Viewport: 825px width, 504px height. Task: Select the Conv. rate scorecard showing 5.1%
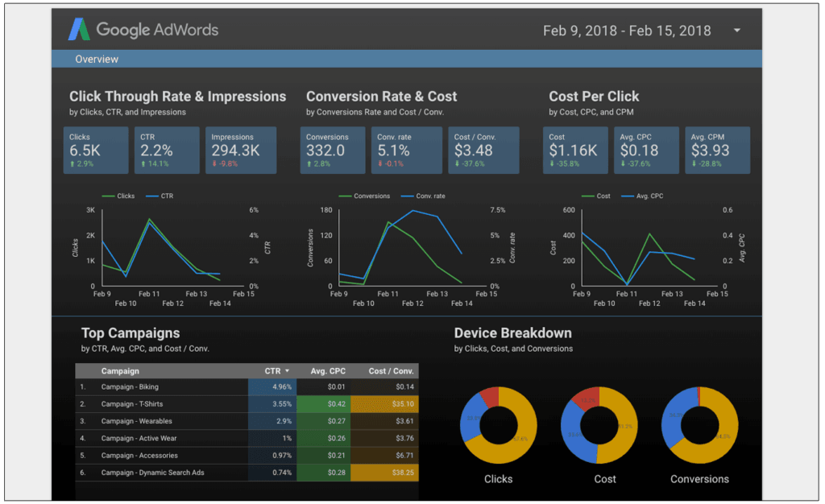(407, 151)
